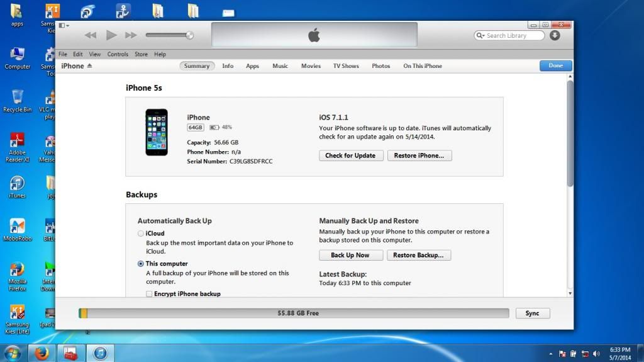Switch to the Music tab

(x=280, y=66)
